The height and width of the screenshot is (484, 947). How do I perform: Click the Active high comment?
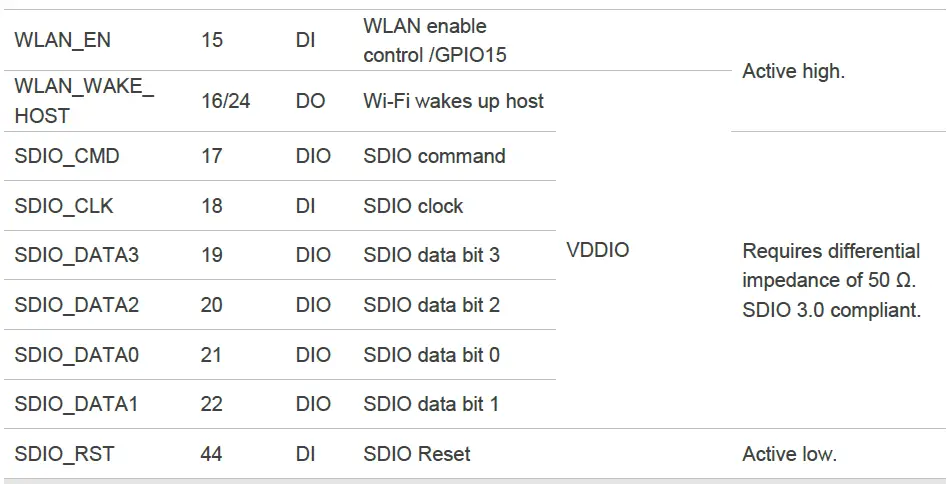pos(793,72)
